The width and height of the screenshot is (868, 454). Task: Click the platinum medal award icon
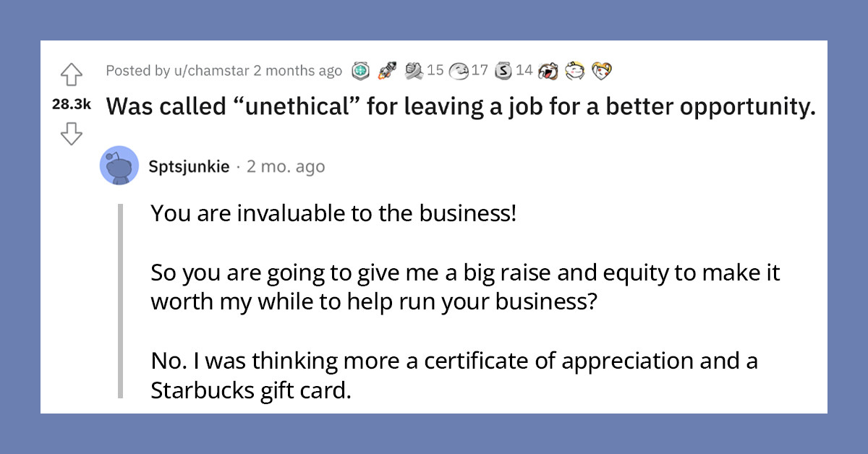point(360,71)
